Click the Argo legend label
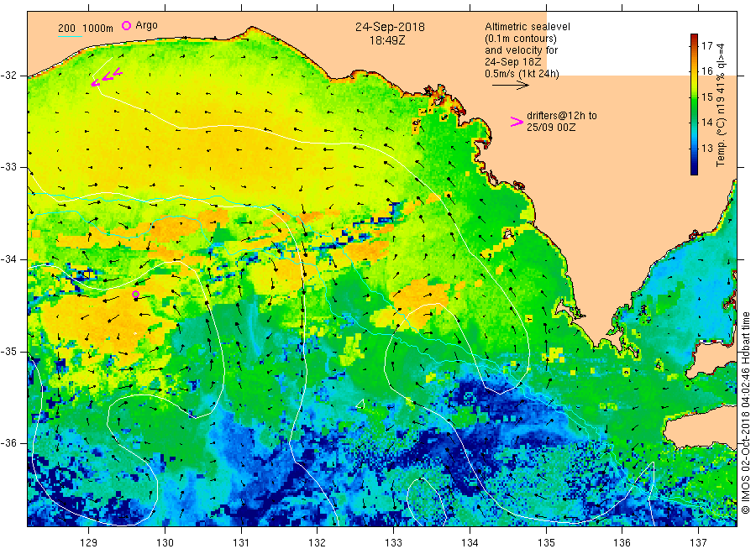The width and height of the screenshot is (756, 554). (x=146, y=25)
